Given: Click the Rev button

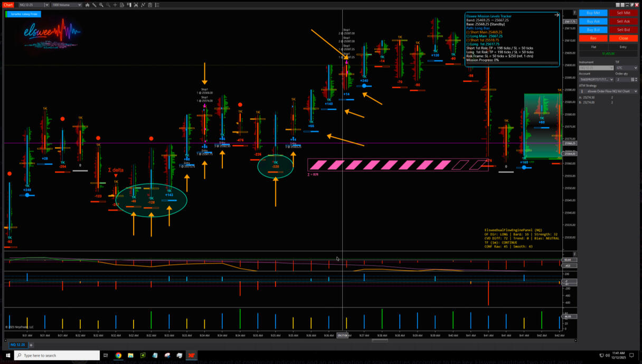Looking at the screenshot, I should [593, 38].
